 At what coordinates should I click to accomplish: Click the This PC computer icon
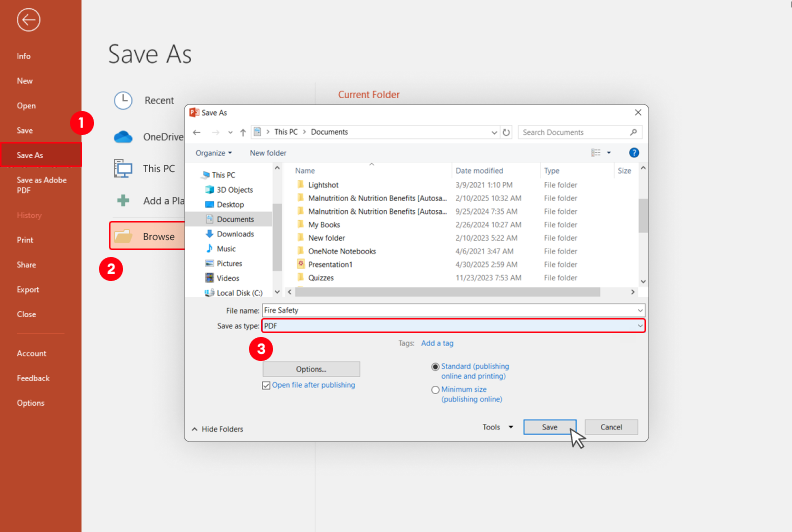coord(123,168)
